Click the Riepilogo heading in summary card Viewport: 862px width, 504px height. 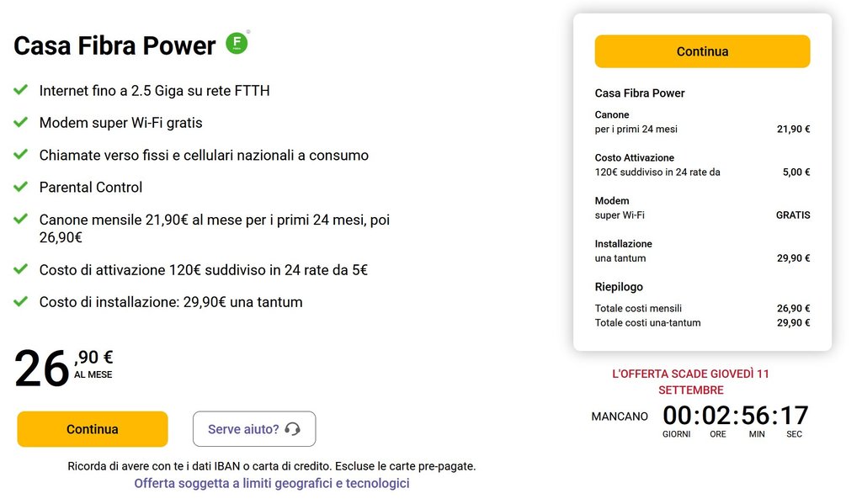pos(619,287)
